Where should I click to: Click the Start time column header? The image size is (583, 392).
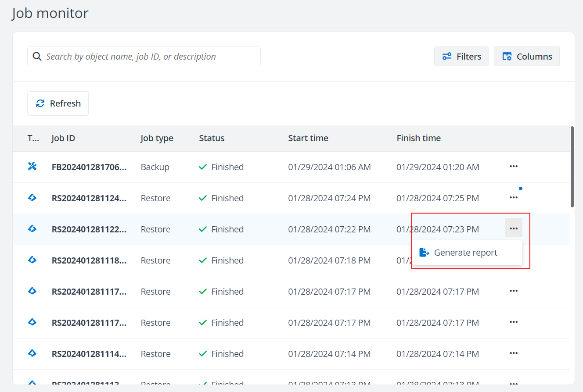pos(308,138)
